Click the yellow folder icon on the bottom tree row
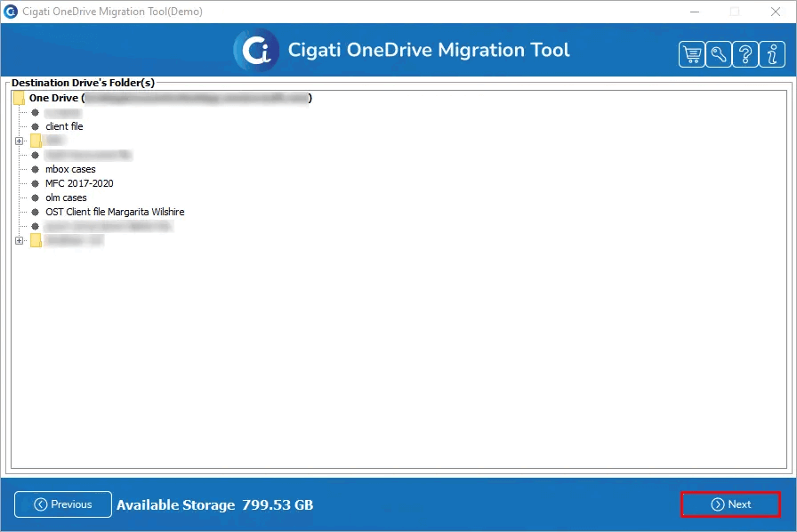Screen dimensions: 797x532 click(x=35, y=240)
